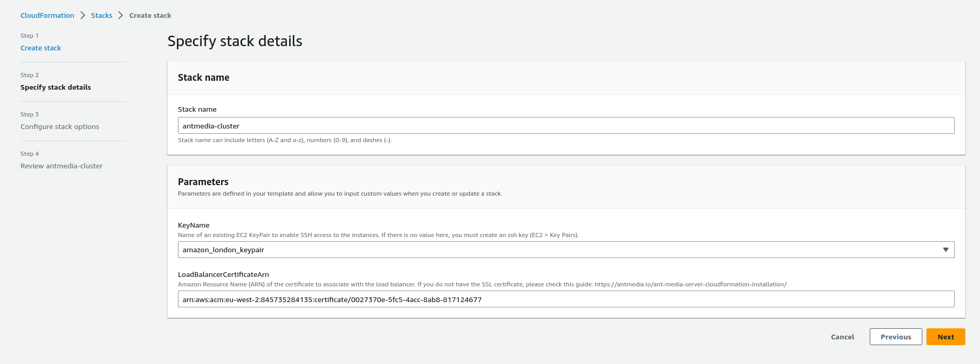Click the 'Specify stack details' page heading
Viewport: 980px width, 364px height.
pyautogui.click(x=235, y=41)
